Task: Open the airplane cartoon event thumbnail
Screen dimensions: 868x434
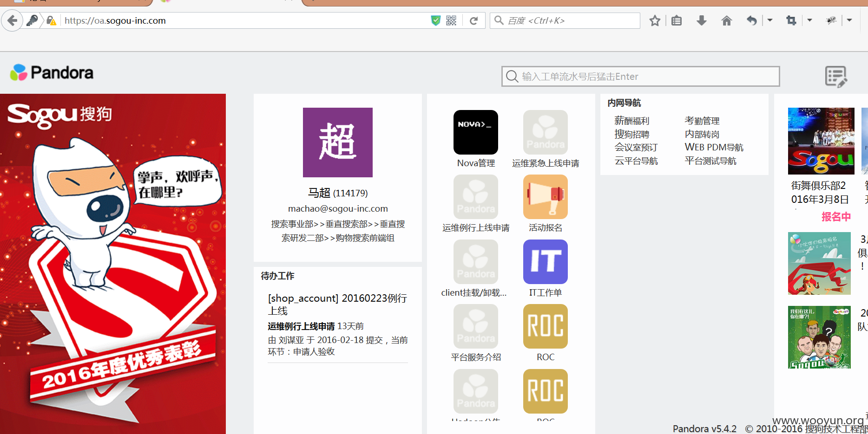Action: point(819,263)
